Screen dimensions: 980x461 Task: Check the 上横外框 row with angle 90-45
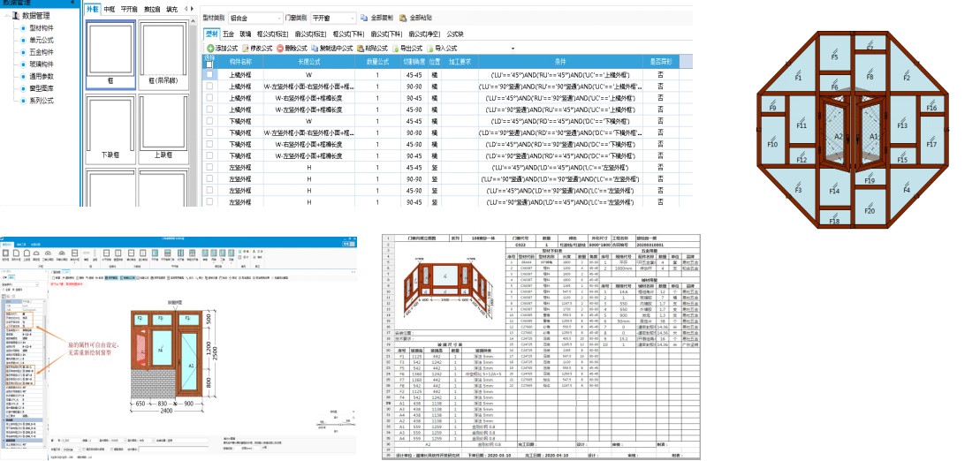coord(209,98)
